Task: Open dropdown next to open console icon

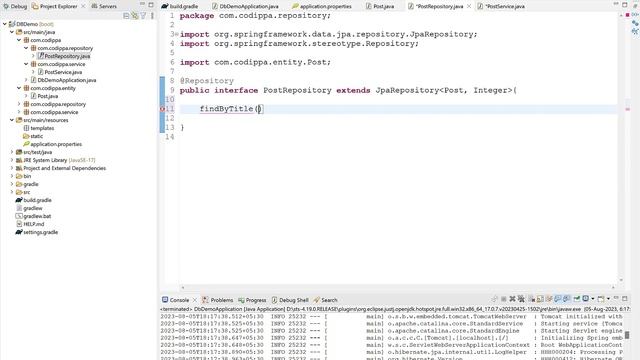Action: [x=608, y=299]
